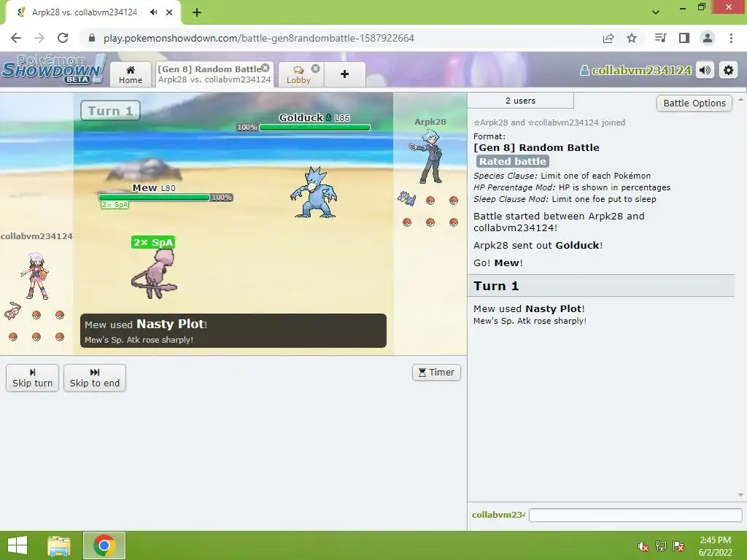Open Chrome three-dot menu
Viewport: 747px width, 560px height.
pos(731,38)
